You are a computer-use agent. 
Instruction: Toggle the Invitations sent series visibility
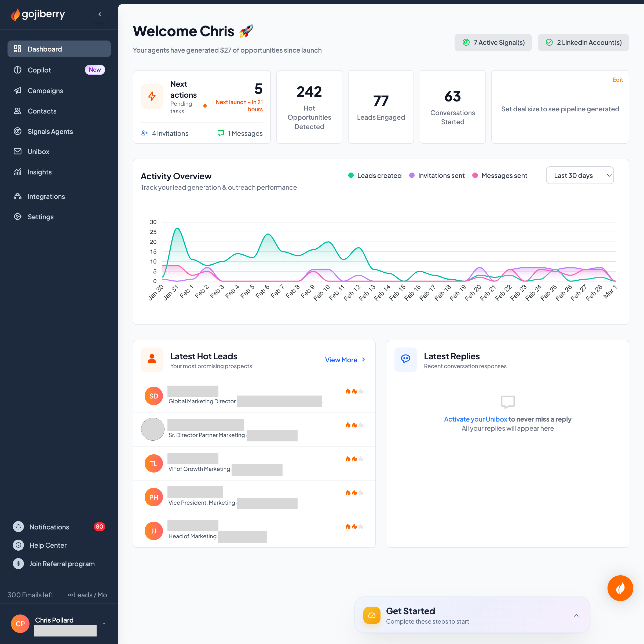click(x=437, y=175)
